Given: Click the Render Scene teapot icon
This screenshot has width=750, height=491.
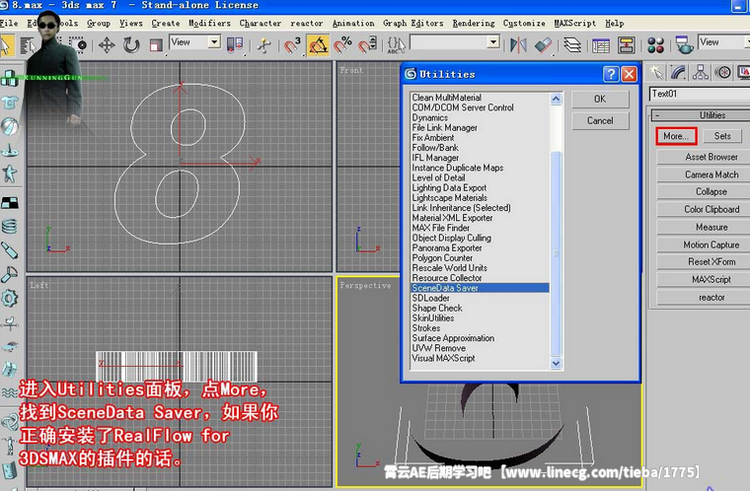Looking at the screenshot, I should [684, 45].
